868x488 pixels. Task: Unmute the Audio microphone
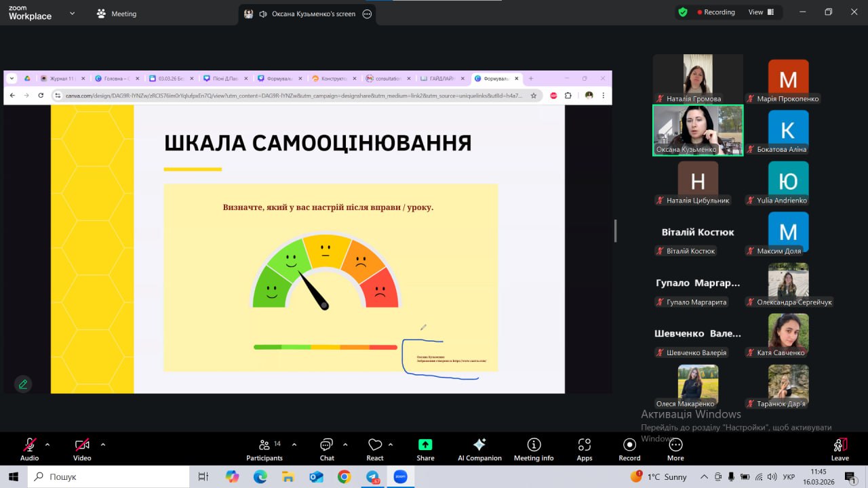point(29,449)
